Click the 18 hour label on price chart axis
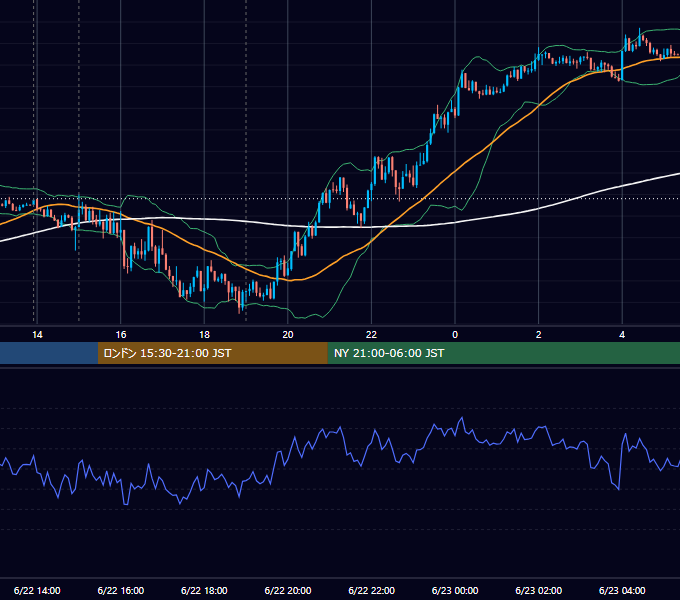 (x=204, y=335)
